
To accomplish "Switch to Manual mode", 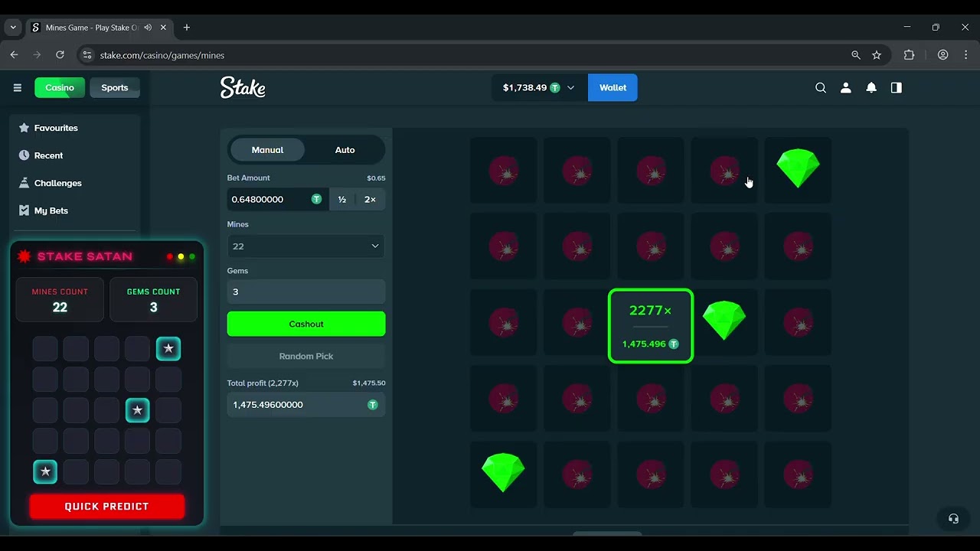I will tap(267, 150).
